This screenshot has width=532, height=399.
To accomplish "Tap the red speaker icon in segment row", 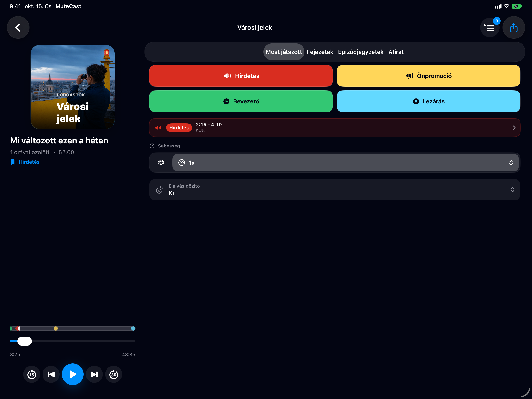I will pyautogui.click(x=158, y=128).
